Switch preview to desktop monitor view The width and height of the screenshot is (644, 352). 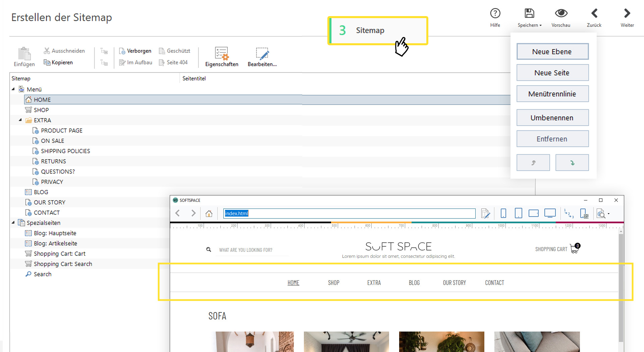tap(550, 213)
